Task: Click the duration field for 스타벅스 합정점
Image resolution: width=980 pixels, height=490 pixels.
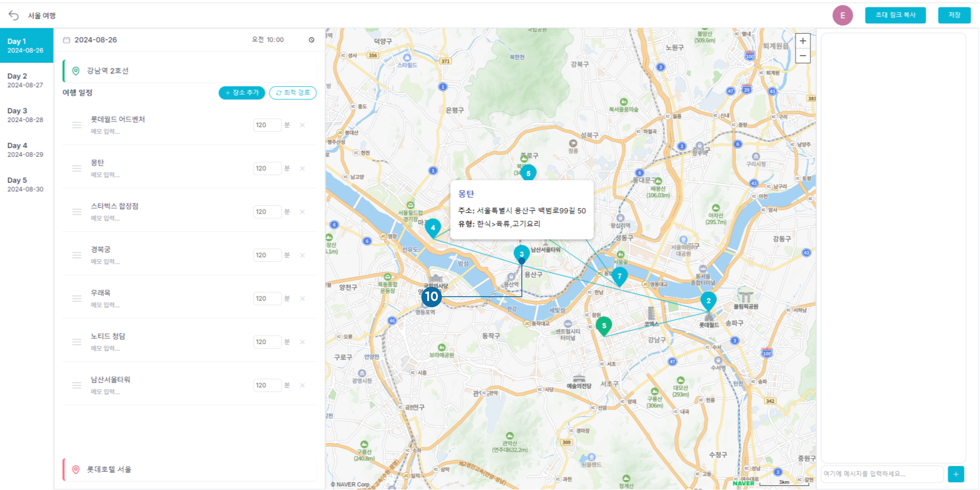Action: coord(267,212)
